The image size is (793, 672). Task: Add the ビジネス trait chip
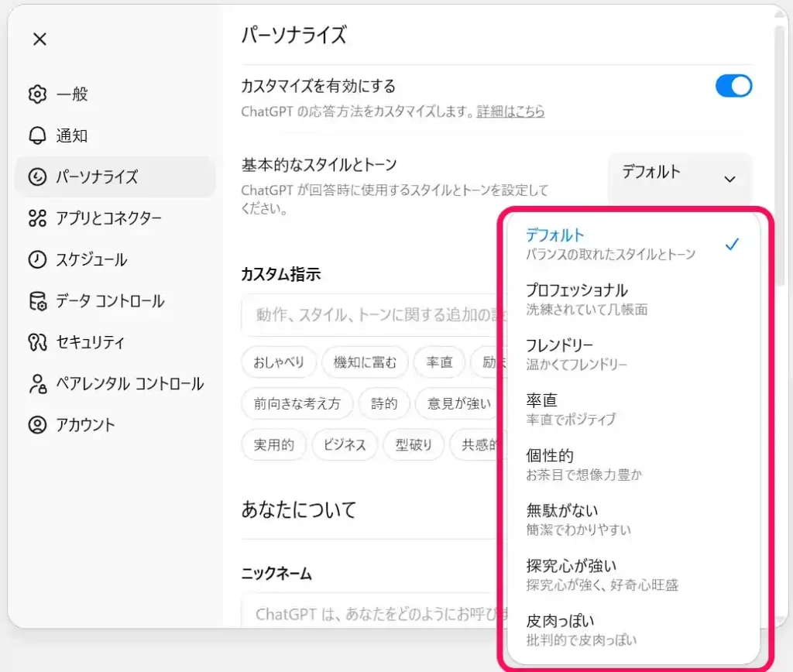pos(344,445)
